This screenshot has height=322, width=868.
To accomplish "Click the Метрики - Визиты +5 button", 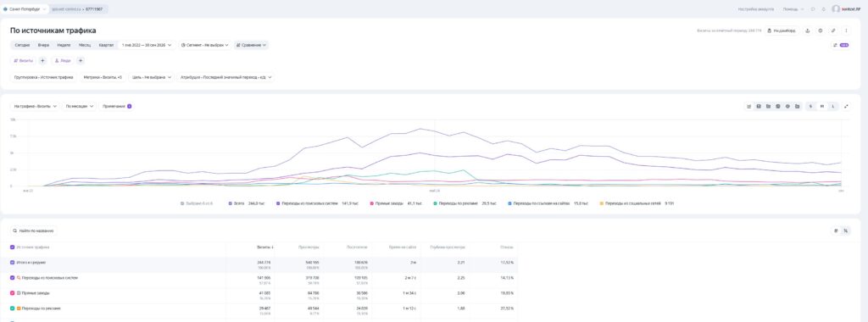I will click(103, 77).
